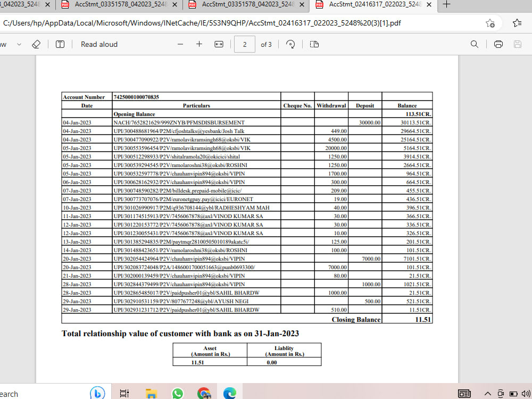Screen dimensions: 532x399
Task: Open Google Chrome from taskbar
Action: 204,393
